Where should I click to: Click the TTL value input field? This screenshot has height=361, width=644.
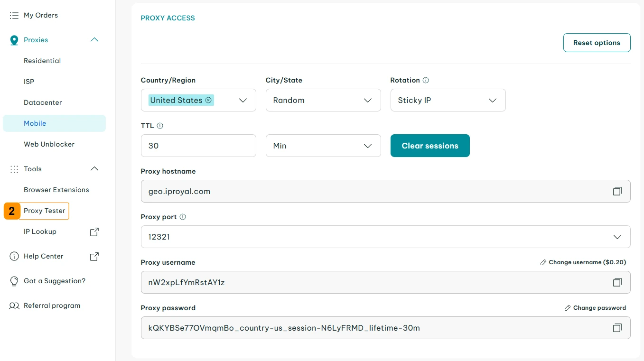[x=198, y=146]
